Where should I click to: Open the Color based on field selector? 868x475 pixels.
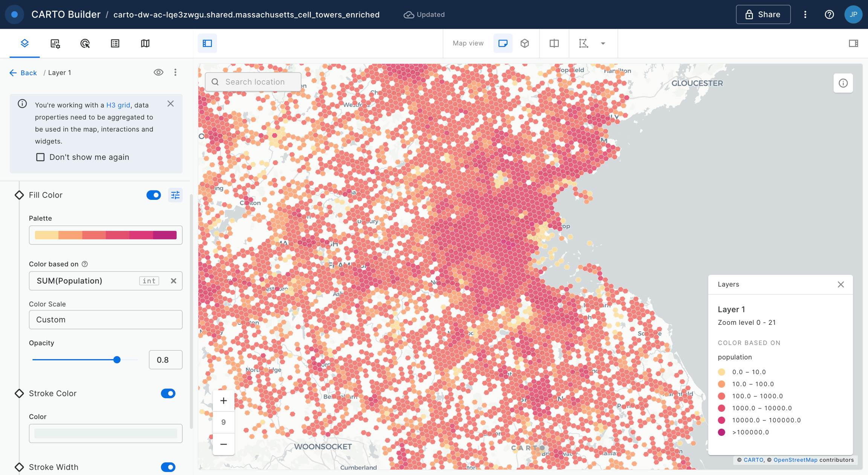87,281
